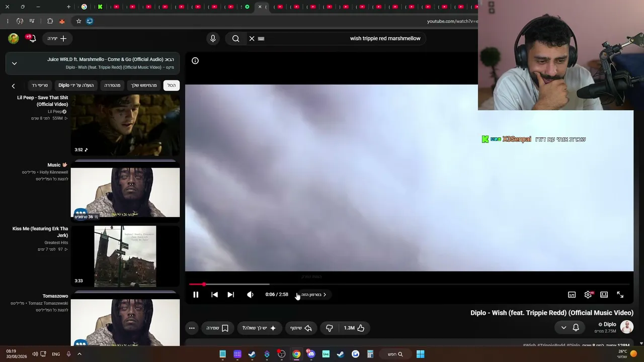Viewport: 644px width, 362px height.
Task: Enter fullscreen video mode
Action: [x=620, y=295]
